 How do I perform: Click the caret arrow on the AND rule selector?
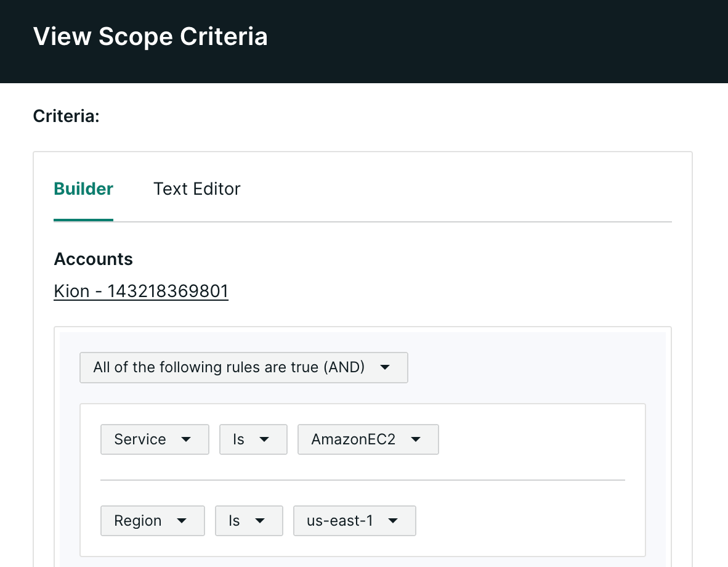point(384,367)
